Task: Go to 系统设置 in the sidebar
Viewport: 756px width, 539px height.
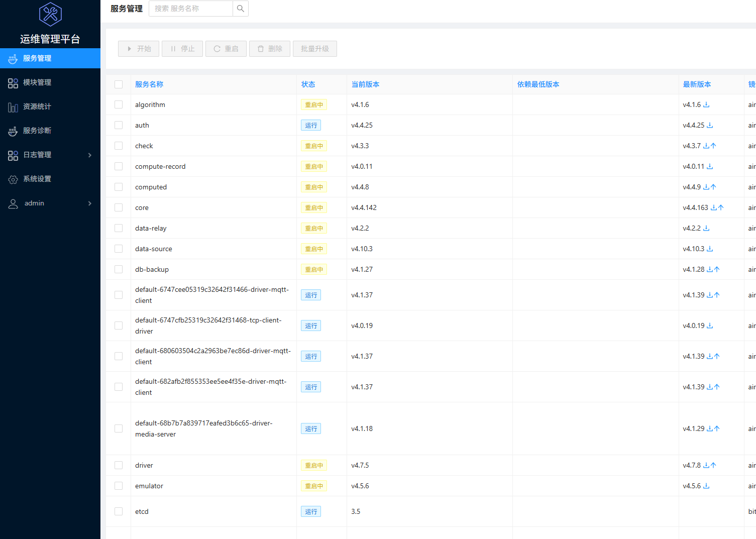Action: [x=37, y=179]
